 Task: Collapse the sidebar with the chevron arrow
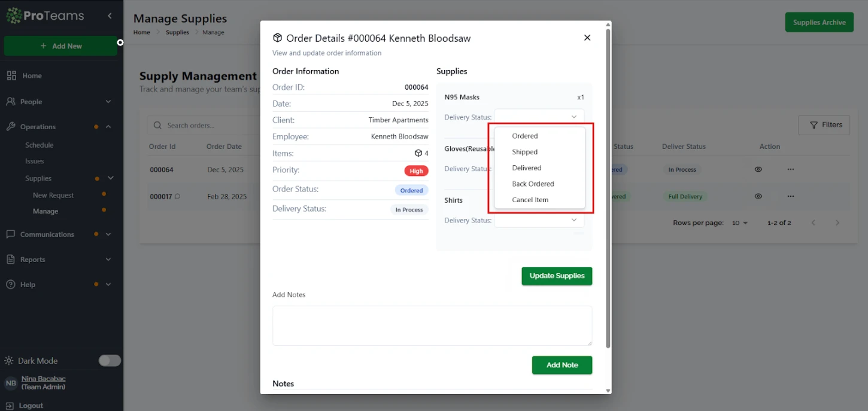(110, 16)
